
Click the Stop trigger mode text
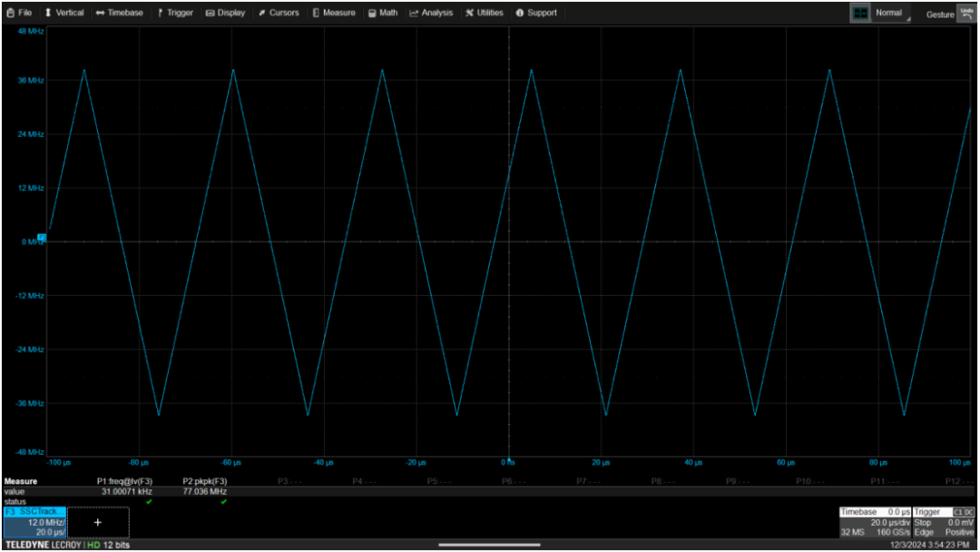(x=923, y=523)
